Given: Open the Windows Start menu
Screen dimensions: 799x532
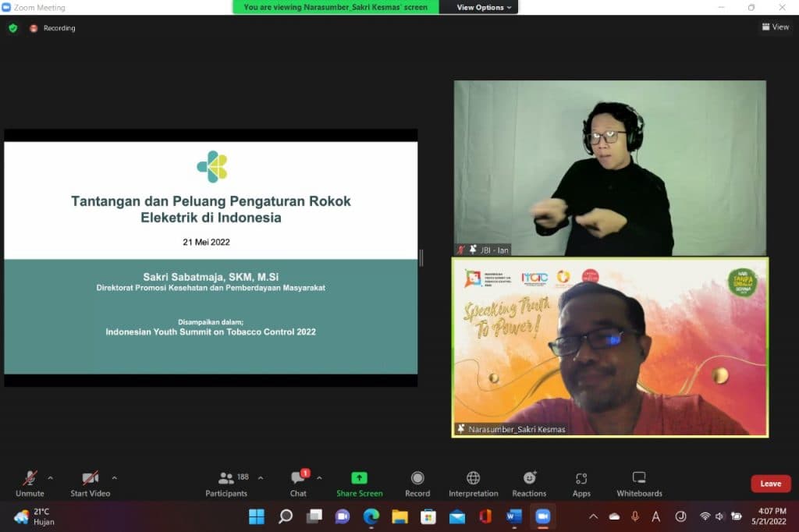Looking at the screenshot, I should point(256,516).
